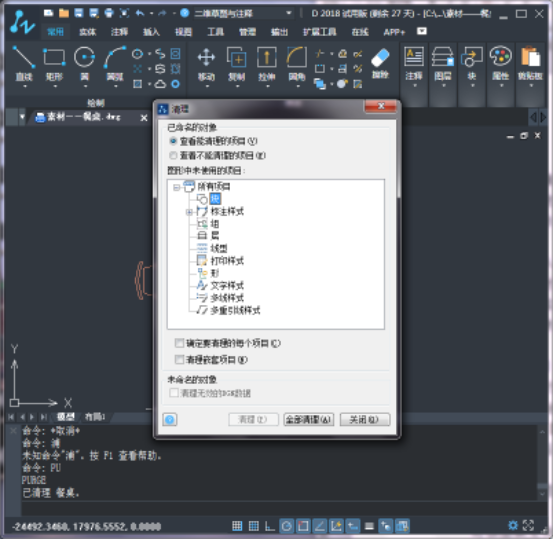
Task: Select 打印样式 item in purge tree
Action: [227, 261]
